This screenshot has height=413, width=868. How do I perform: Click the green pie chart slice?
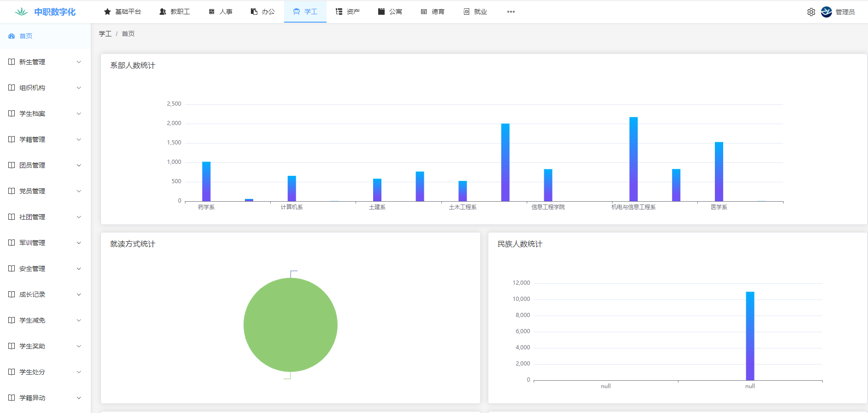coord(291,325)
